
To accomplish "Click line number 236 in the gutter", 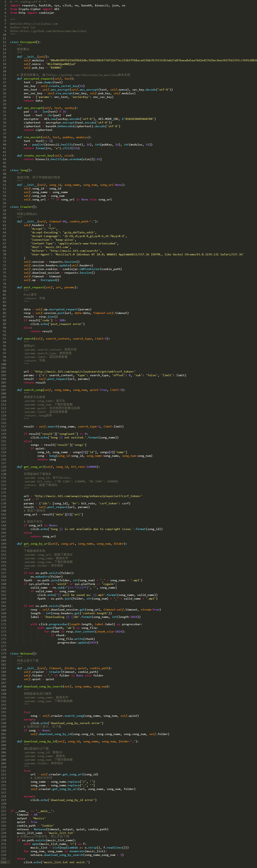I will pyautogui.click(x=3, y=862).
